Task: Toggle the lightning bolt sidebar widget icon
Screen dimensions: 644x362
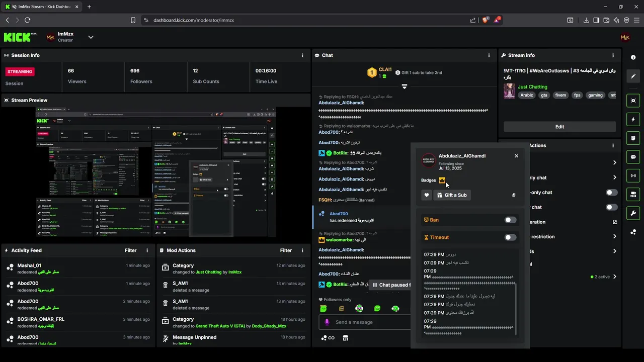Action: pos(633,120)
